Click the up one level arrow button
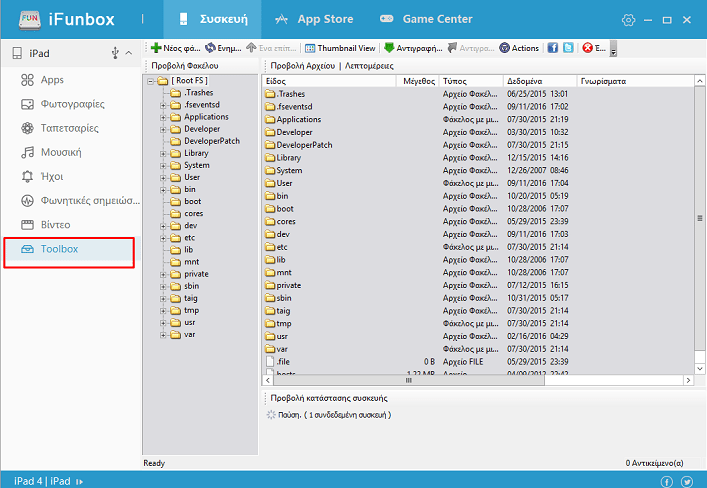 (x=271, y=48)
